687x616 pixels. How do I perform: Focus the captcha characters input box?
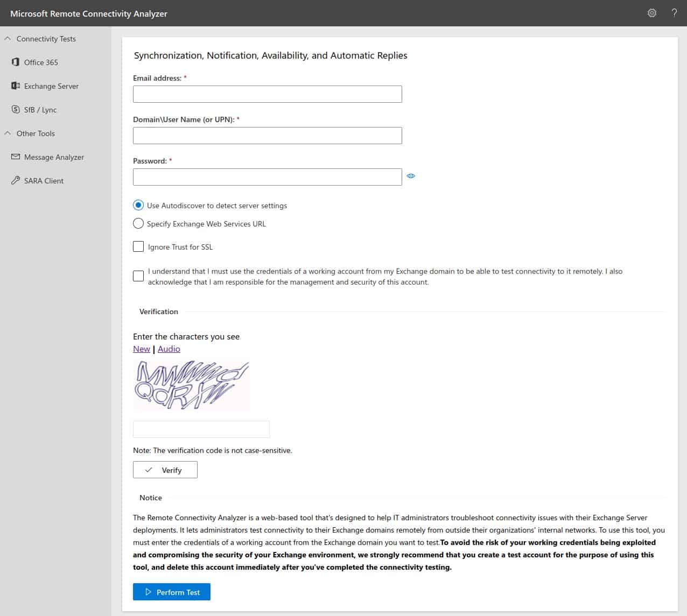(201, 429)
